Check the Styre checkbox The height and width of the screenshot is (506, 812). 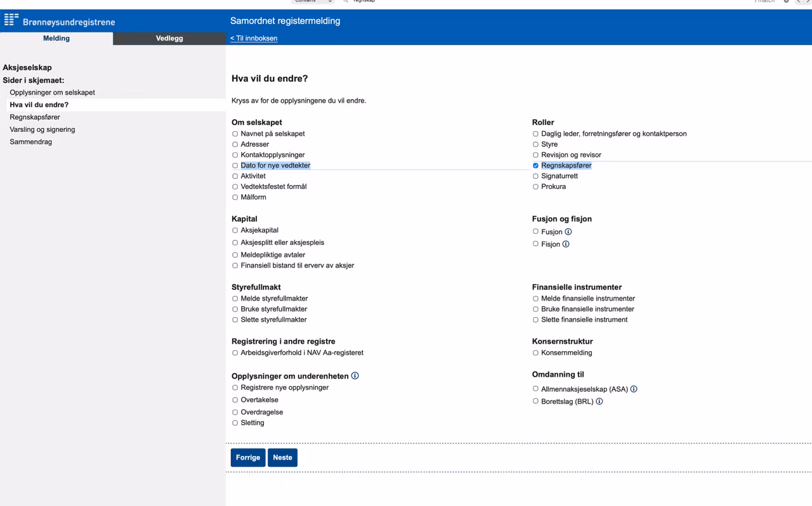click(x=535, y=145)
